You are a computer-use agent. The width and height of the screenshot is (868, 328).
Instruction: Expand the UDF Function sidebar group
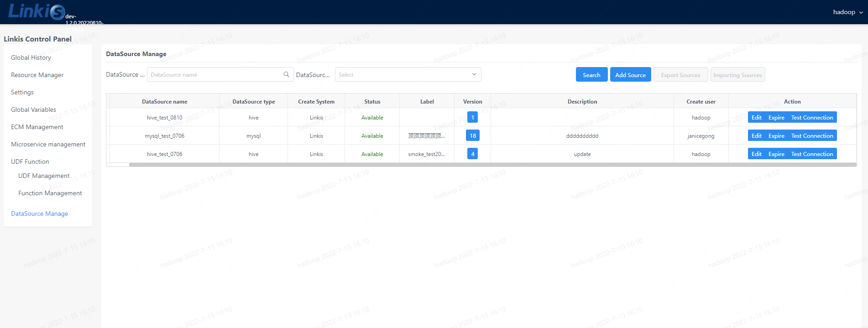pos(30,161)
